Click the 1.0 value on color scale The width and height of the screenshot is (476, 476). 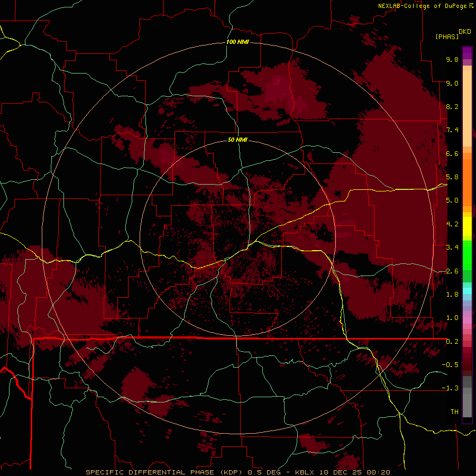[452, 318]
